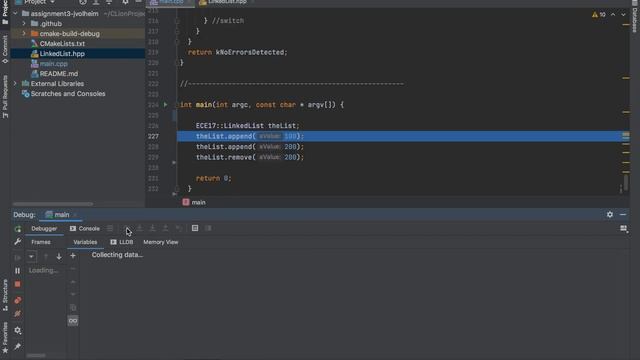
Task: Switch to the Debugger tab
Action: [44, 229]
